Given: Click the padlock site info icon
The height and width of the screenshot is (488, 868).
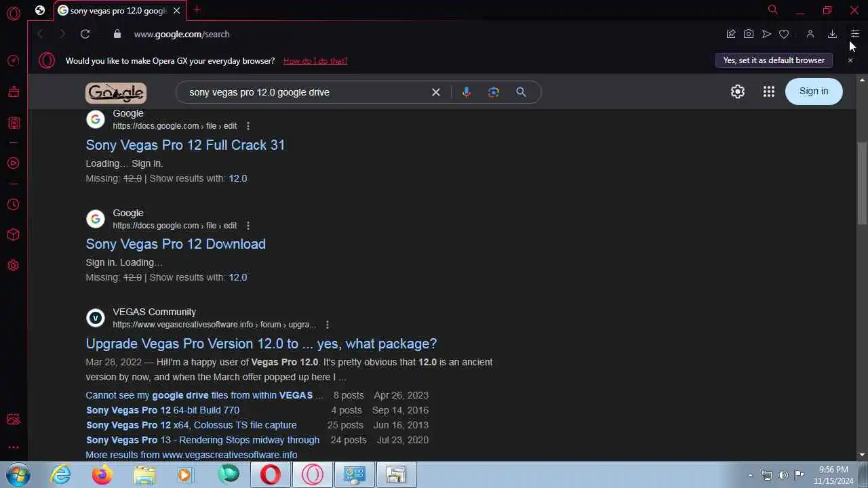Looking at the screenshot, I should [117, 34].
